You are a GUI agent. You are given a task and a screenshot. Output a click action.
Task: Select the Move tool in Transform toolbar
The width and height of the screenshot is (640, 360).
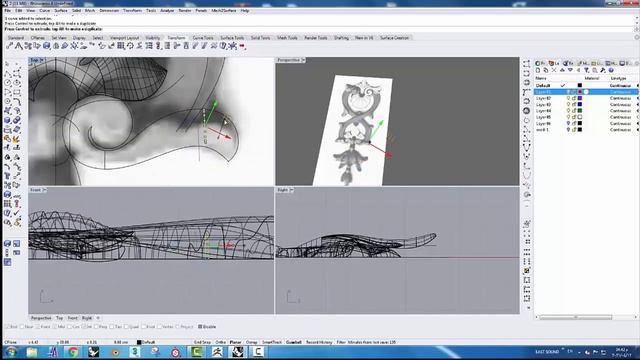[10, 46]
